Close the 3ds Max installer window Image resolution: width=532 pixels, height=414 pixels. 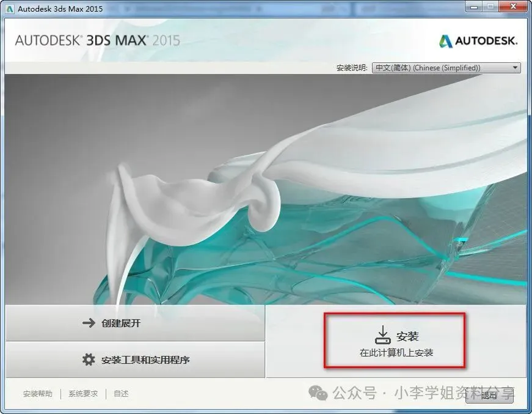513,7
